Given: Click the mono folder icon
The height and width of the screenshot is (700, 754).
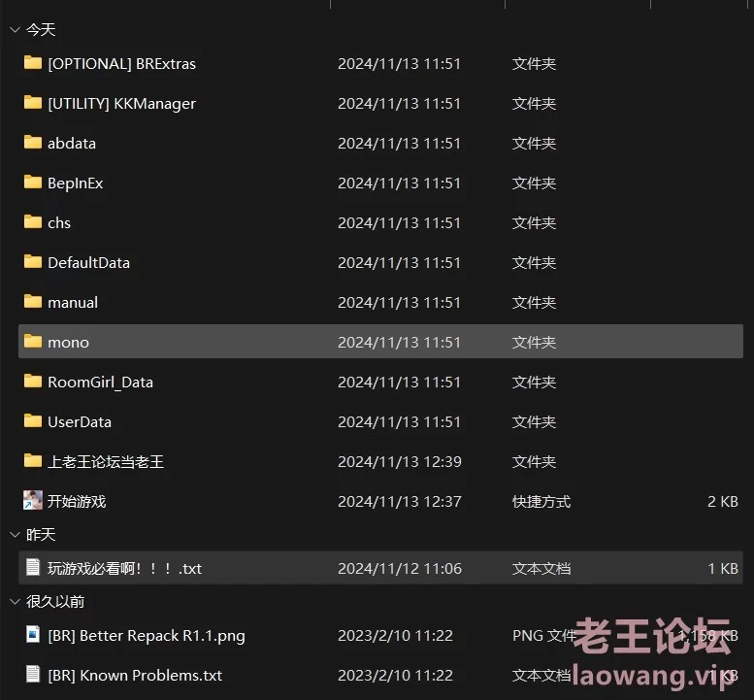Looking at the screenshot, I should click(x=33, y=342).
